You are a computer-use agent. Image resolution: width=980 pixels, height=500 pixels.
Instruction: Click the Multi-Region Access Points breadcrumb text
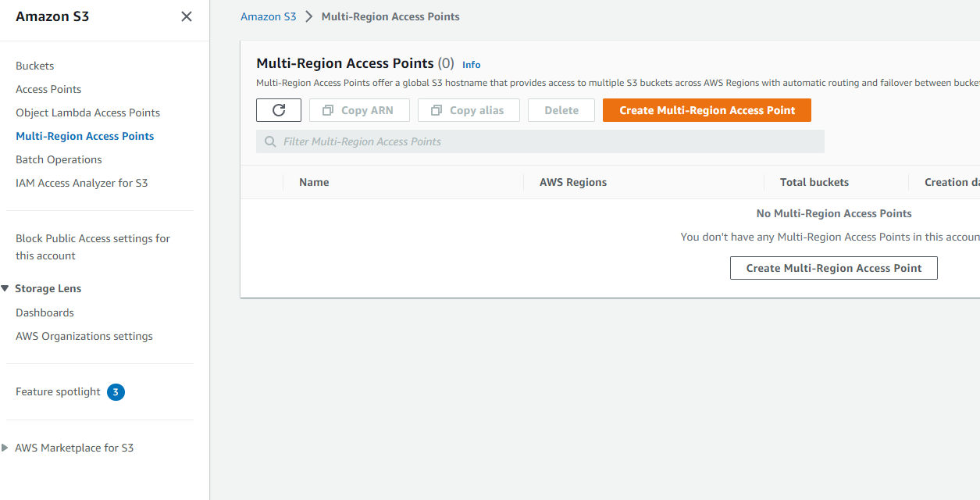[390, 16]
